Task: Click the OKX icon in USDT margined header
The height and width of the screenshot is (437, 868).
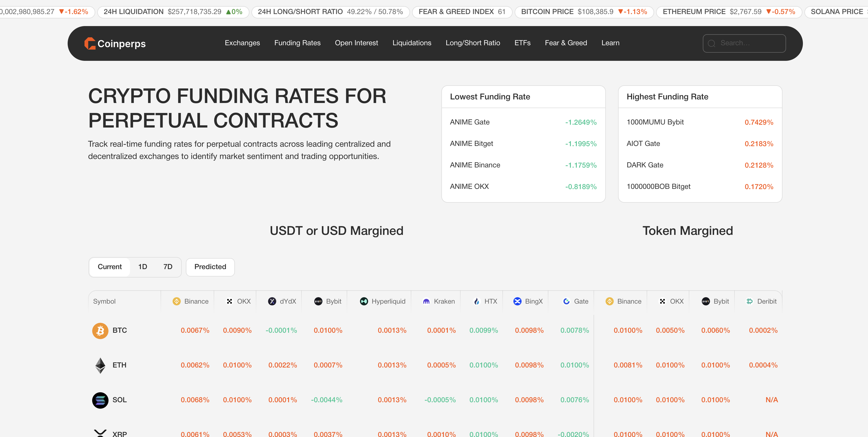Action: 230,301
